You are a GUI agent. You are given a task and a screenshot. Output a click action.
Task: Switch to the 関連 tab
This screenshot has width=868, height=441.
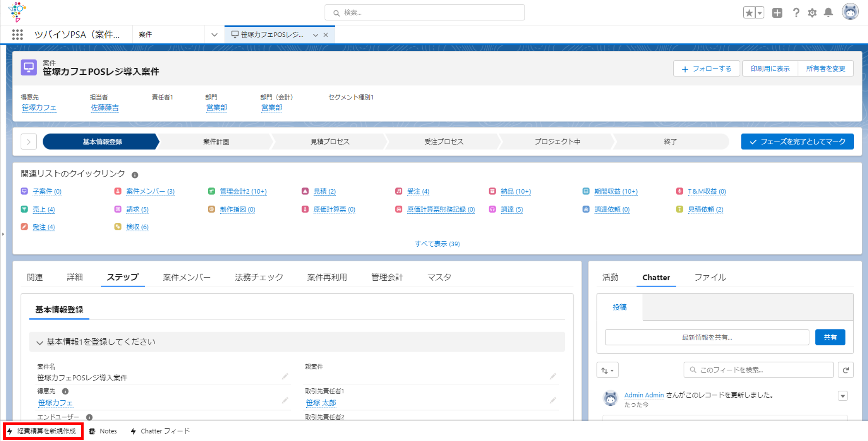[35, 277]
